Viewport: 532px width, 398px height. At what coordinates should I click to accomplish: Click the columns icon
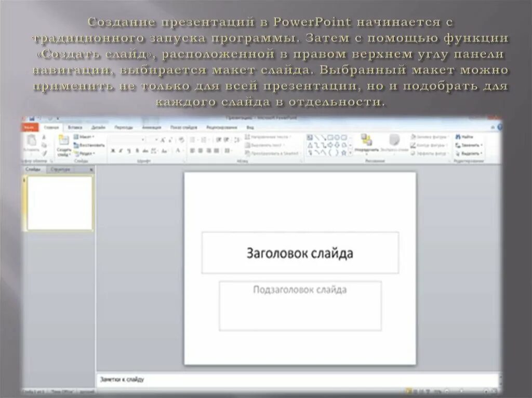(x=228, y=151)
